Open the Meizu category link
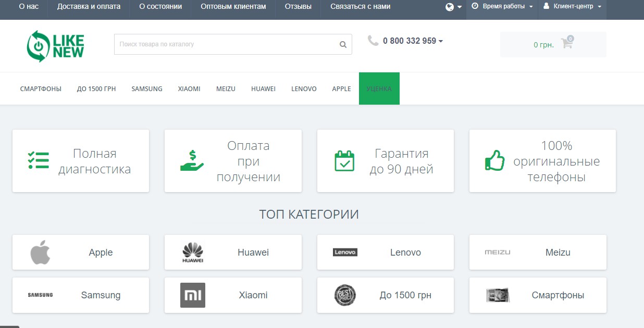Viewport: 644px width, 328px height. click(x=558, y=253)
